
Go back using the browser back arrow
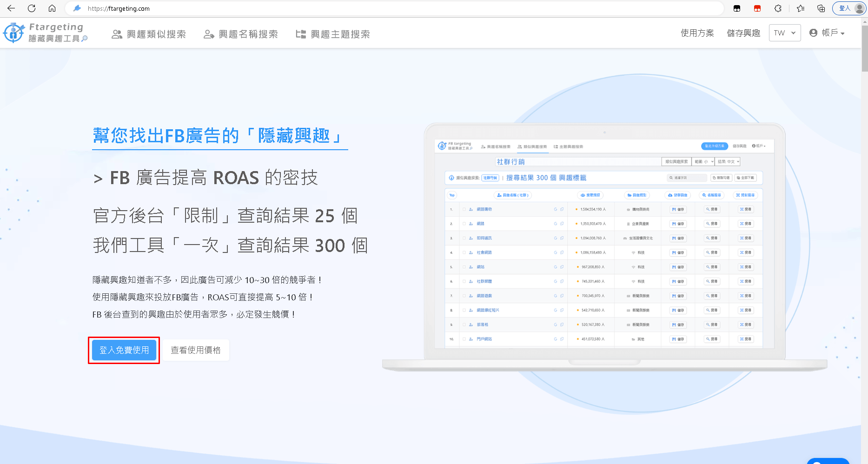coord(11,8)
